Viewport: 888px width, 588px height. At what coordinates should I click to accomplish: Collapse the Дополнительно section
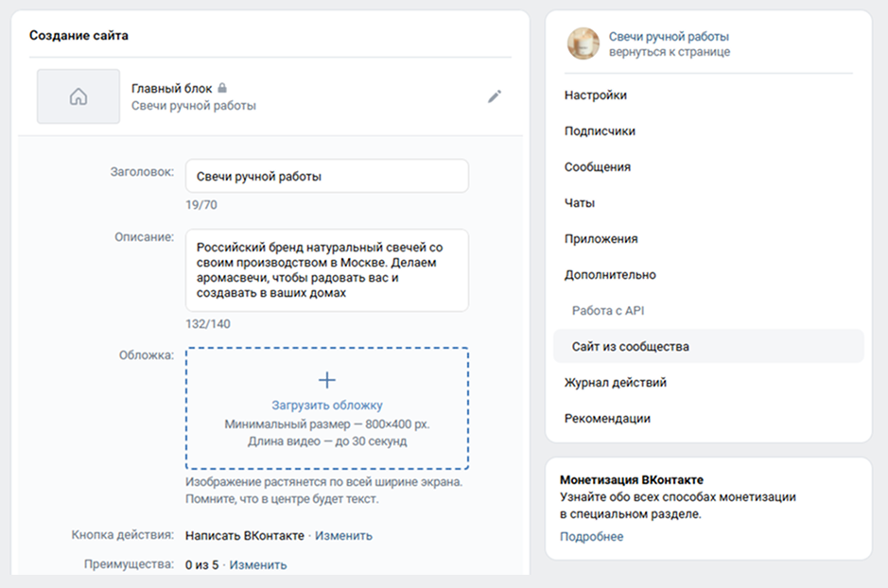[x=610, y=275]
